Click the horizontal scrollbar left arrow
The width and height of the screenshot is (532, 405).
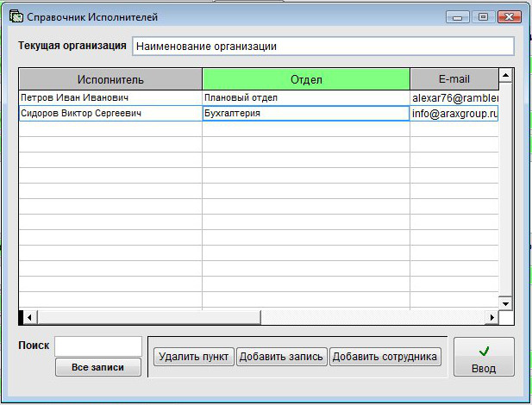point(29,317)
